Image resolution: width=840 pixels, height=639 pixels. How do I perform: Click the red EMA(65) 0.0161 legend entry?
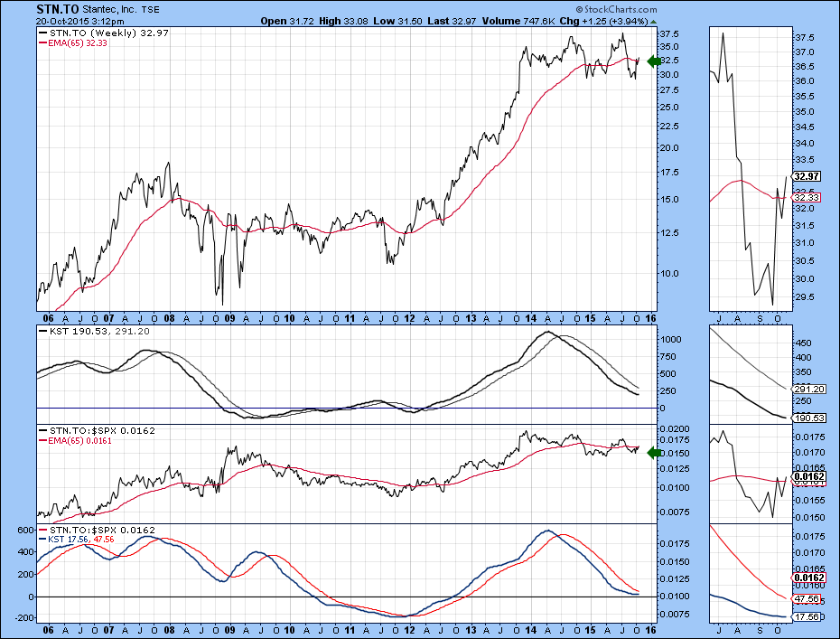(76, 441)
